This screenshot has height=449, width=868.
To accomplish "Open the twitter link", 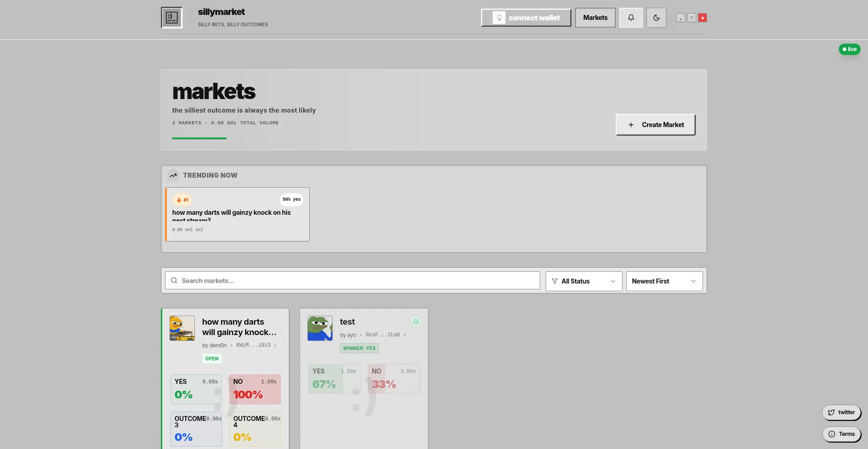I will (841, 412).
